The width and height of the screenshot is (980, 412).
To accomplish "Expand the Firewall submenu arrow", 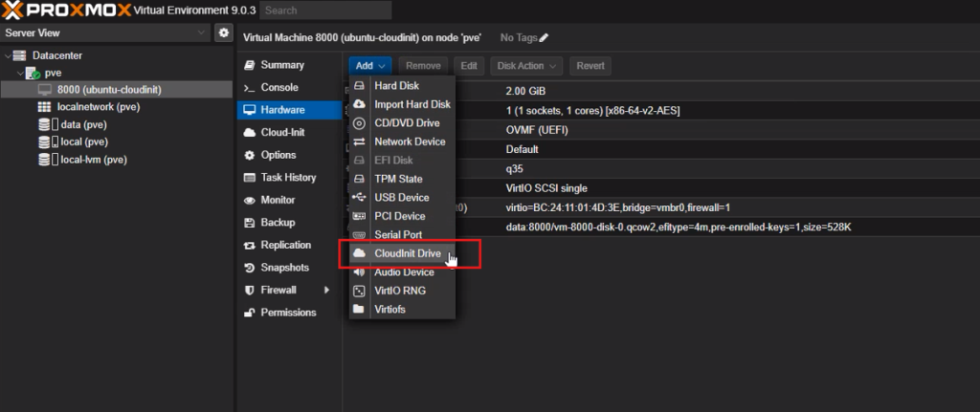I will [326, 290].
